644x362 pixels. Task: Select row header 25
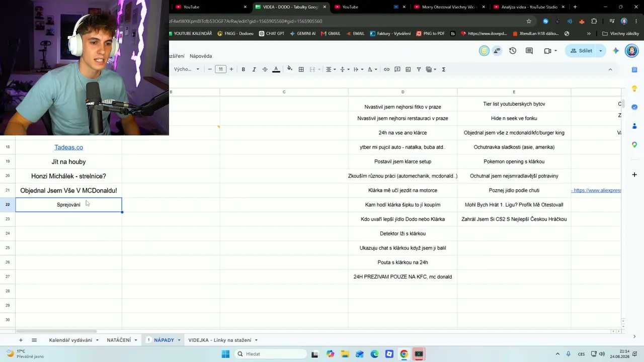[x=8, y=248]
